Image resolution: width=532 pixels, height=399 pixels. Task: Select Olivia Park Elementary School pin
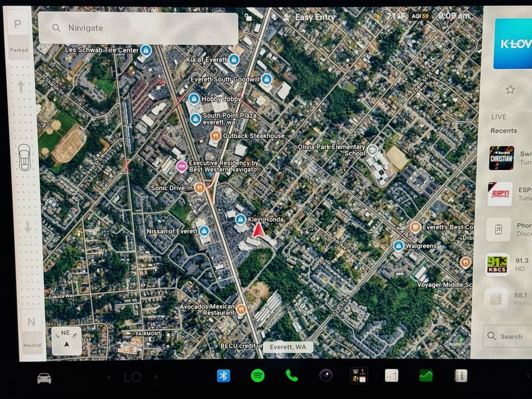(x=373, y=150)
